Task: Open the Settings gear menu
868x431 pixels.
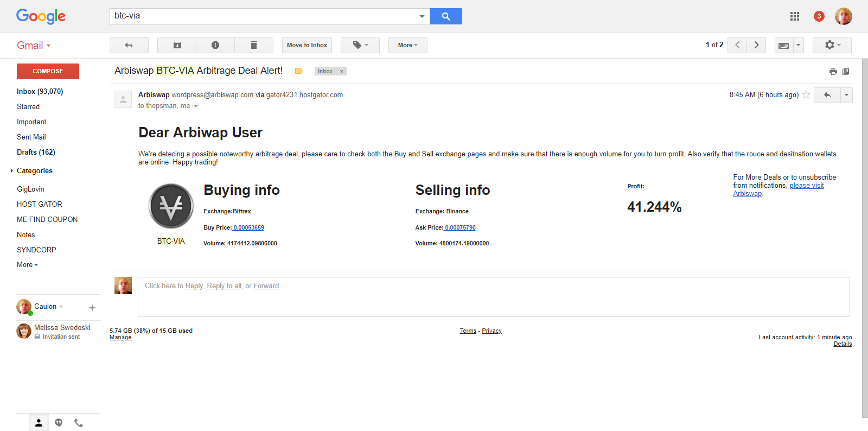Action: click(x=832, y=45)
